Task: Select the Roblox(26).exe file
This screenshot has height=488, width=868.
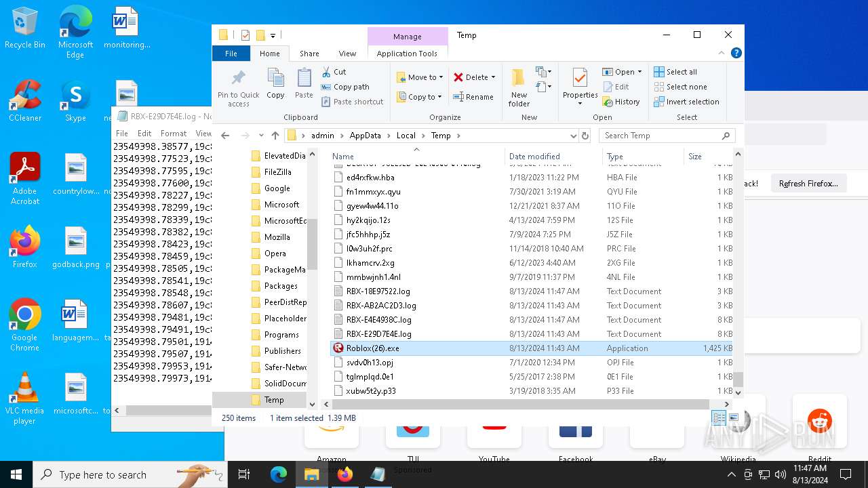Action: point(532,348)
